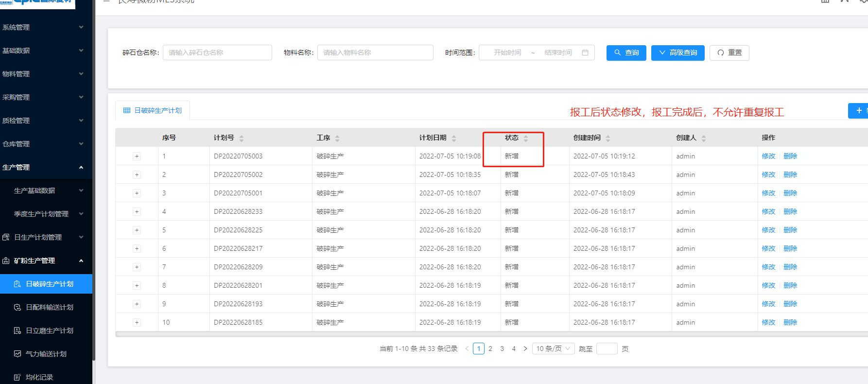Viewport: 868px width, 384px height.
Task: Expand 基础数据 menu
Action: point(46,51)
